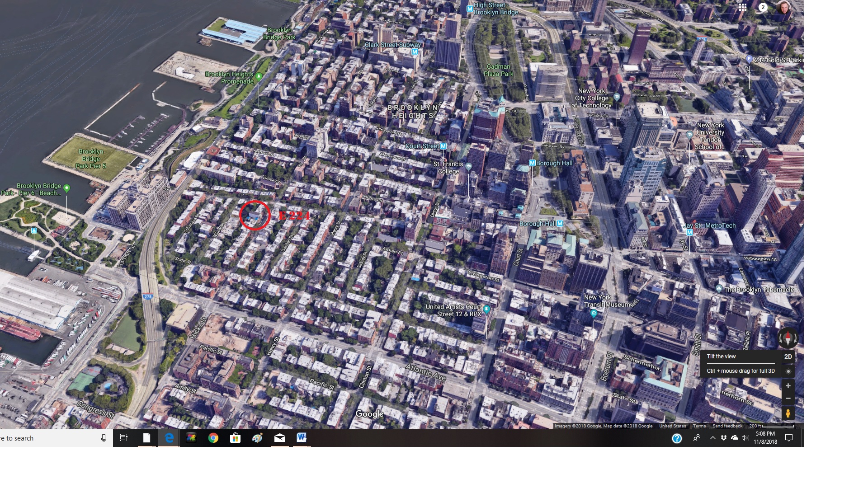Image resolution: width=868 pixels, height=488 pixels.
Task: Open the volume control tray icon
Action: point(745,438)
